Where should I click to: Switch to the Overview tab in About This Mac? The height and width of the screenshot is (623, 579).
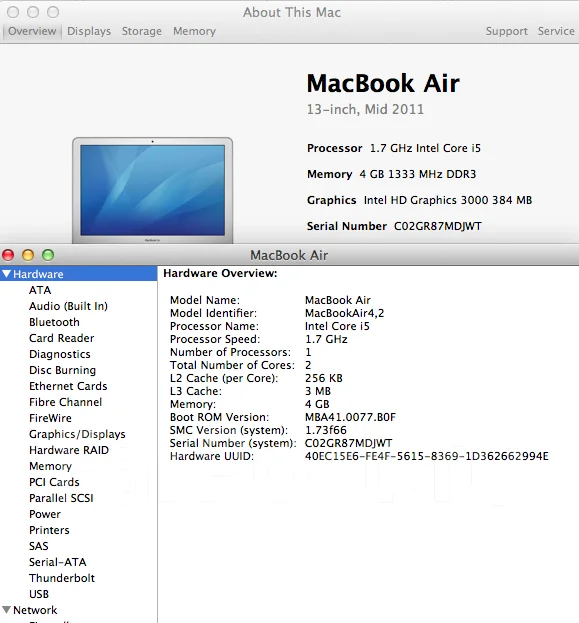click(x=32, y=31)
